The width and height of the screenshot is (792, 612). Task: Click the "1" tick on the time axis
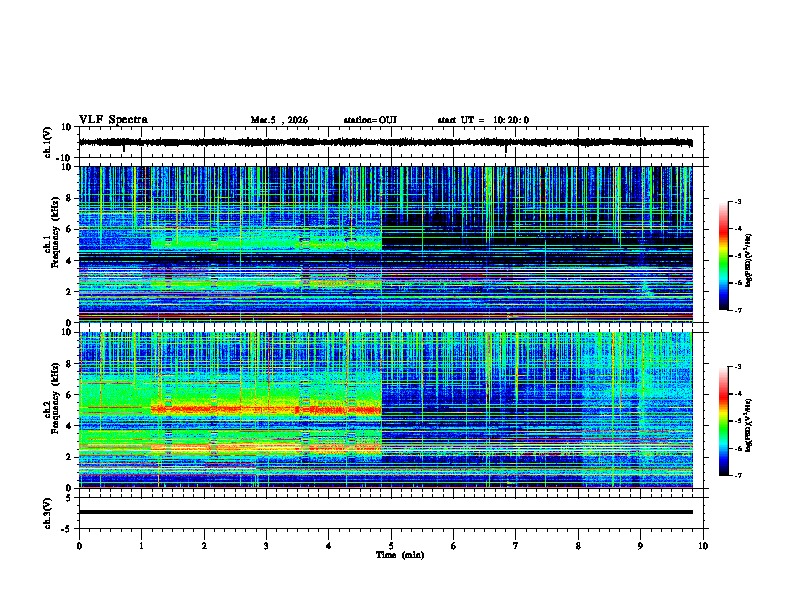pos(141,546)
